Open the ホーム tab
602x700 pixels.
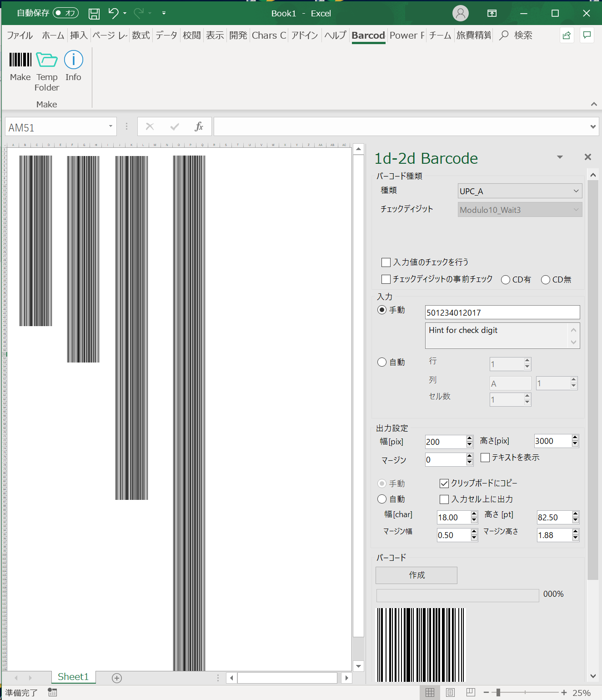pyautogui.click(x=53, y=35)
